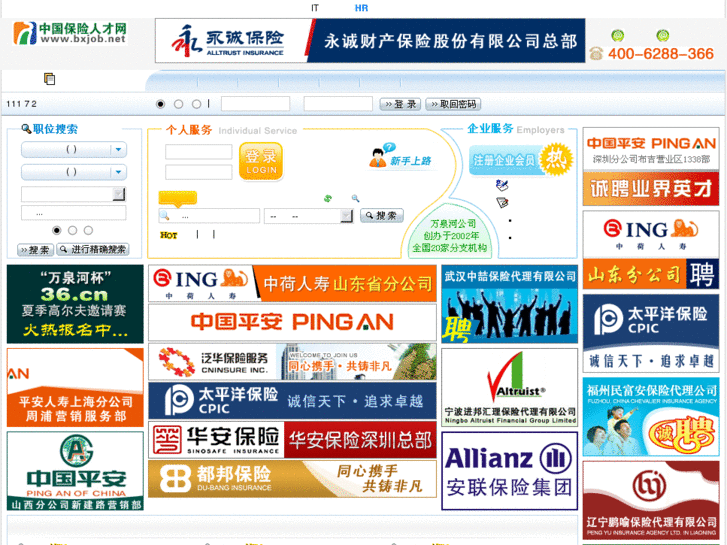Screen dimensions: 727x545
Task: Click the 新手上路 person icon
Action: pyautogui.click(x=378, y=158)
